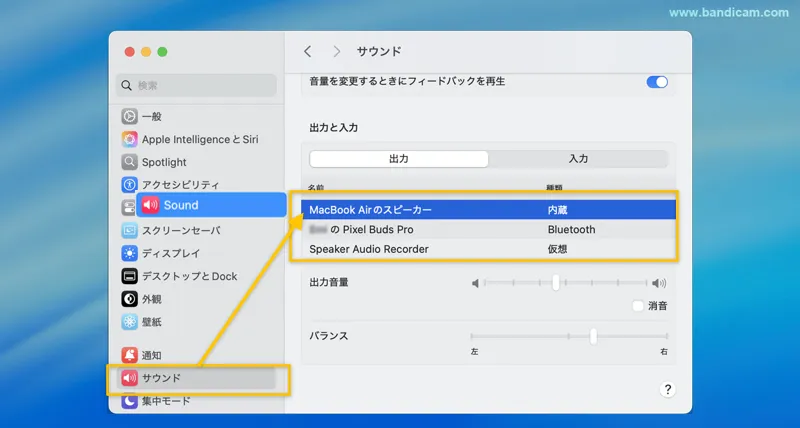Switch to the 出力 tab

point(399,159)
